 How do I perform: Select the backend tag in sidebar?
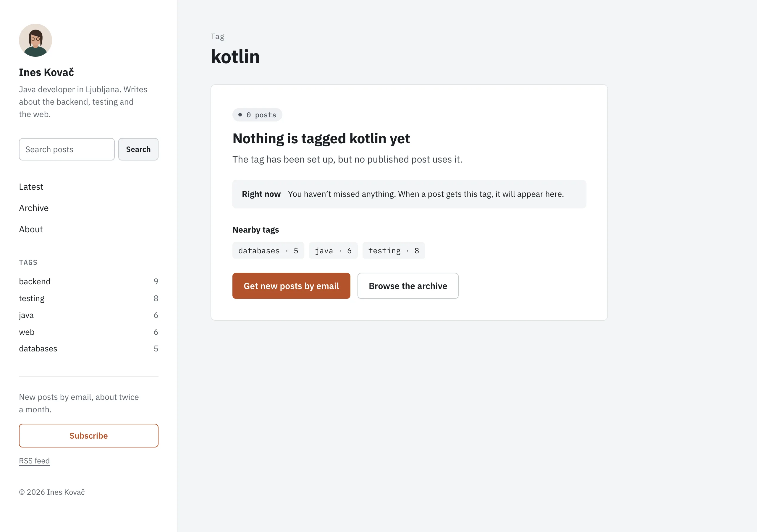(x=88, y=281)
